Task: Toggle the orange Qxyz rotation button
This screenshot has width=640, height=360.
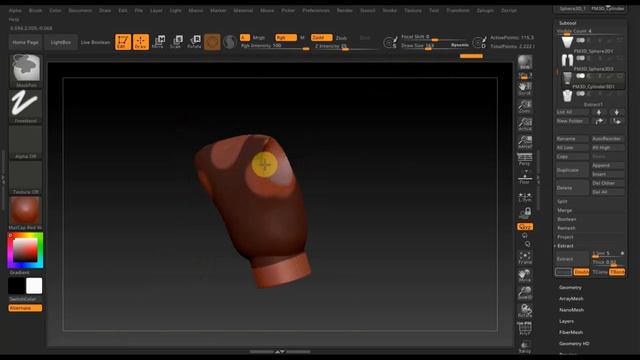Action: coord(525,227)
